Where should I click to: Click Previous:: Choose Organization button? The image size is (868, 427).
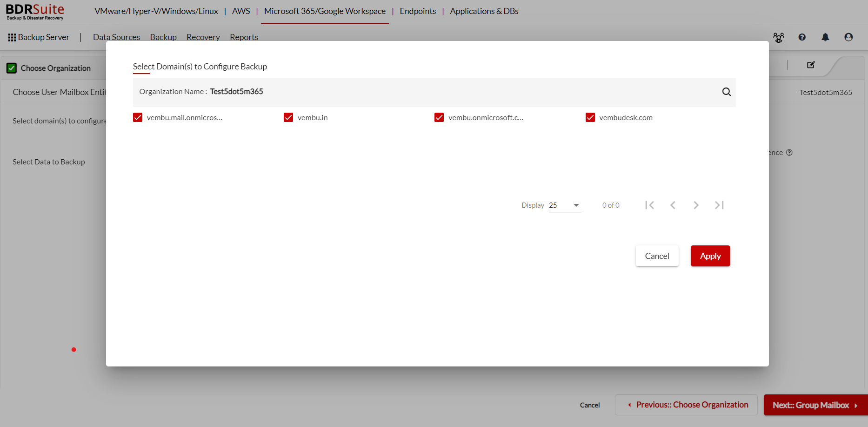686,405
